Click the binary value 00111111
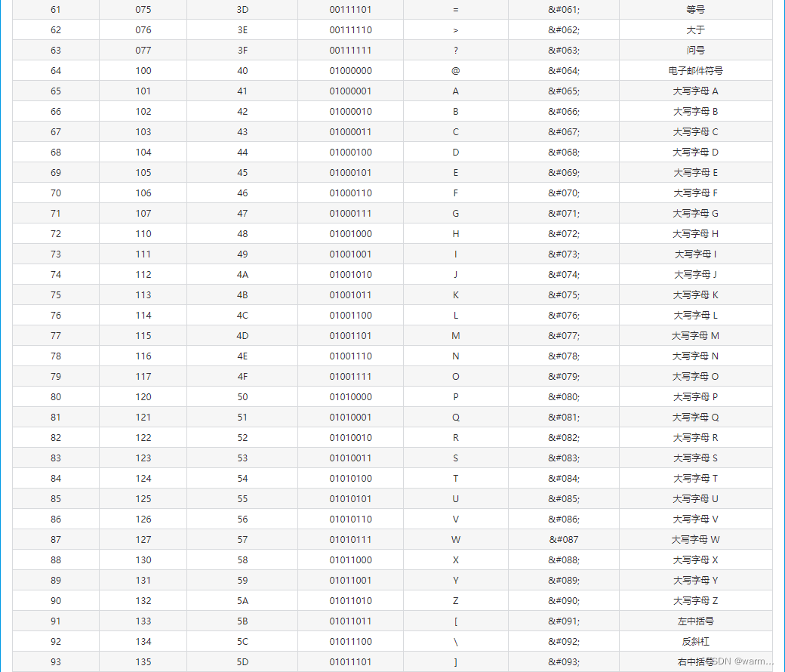Screen dimensions: 785x672 tap(350, 50)
